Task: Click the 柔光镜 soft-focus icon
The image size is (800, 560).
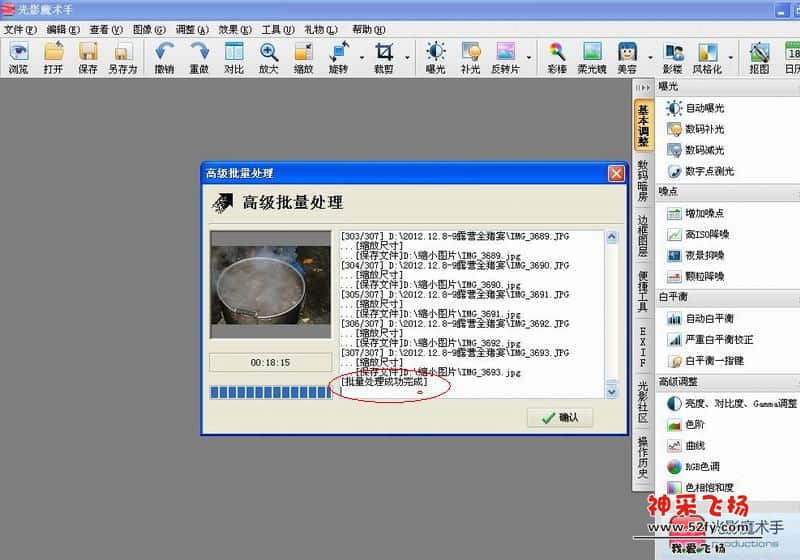Action: (592, 58)
